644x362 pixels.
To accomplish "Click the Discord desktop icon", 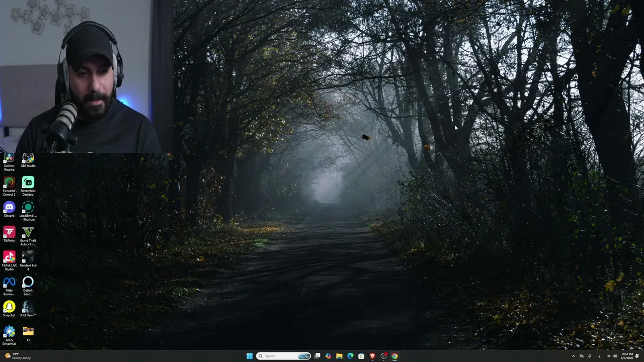I will [9, 210].
